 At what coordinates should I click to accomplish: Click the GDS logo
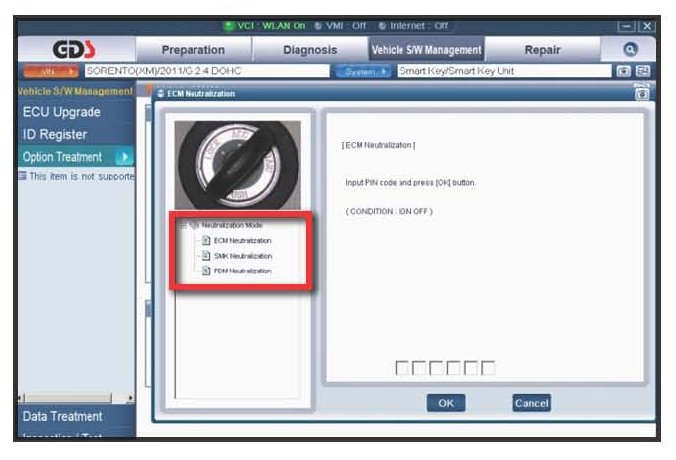point(75,49)
